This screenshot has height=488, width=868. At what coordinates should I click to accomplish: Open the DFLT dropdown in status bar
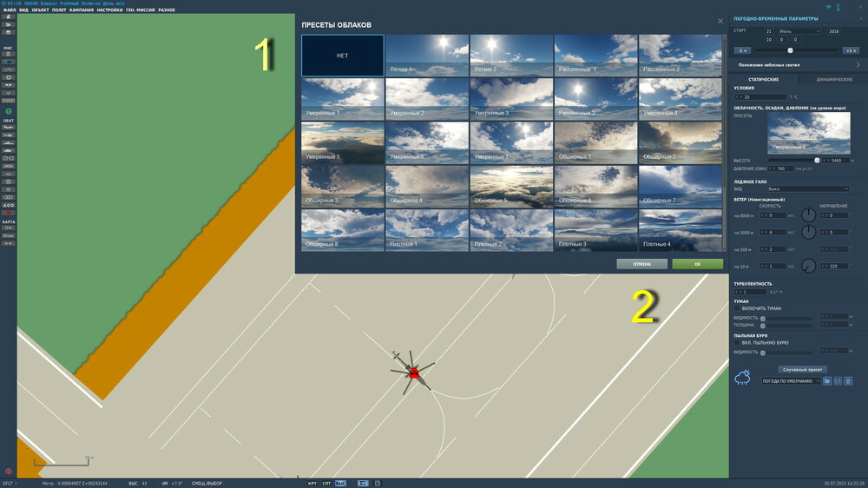tap(10, 484)
